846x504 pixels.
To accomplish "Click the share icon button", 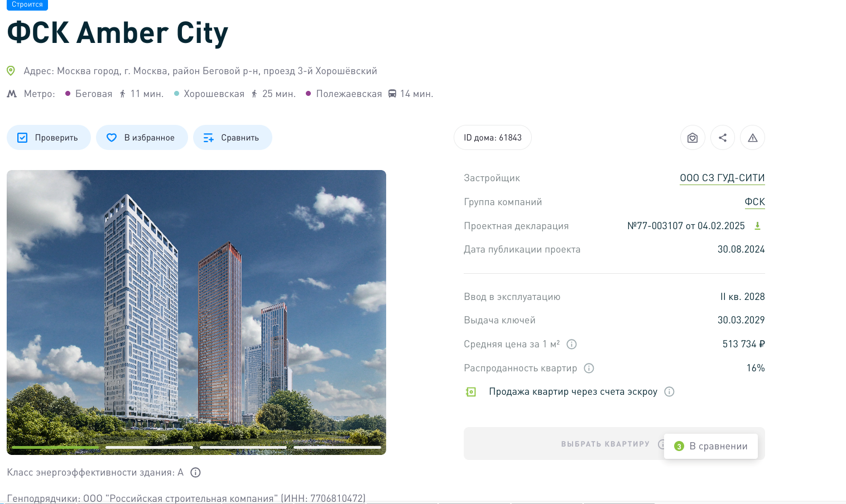I will pyautogui.click(x=723, y=138).
